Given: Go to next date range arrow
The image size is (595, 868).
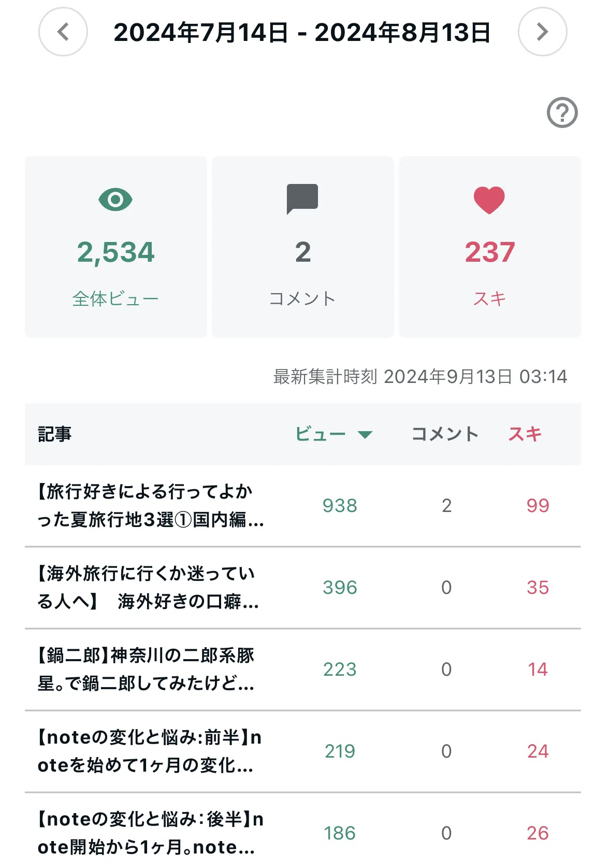Looking at the screenshot, I should [x=542, y=32].
